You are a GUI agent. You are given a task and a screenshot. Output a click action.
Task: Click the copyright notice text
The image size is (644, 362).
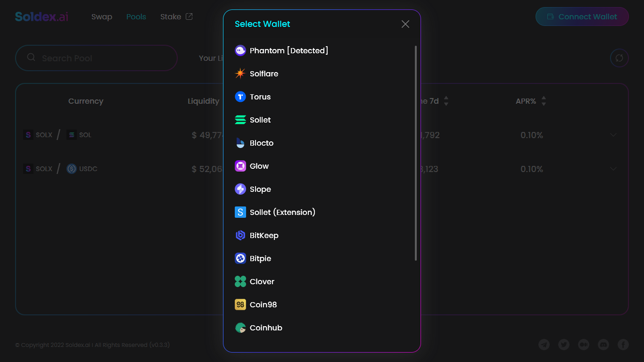click(92, 345)
